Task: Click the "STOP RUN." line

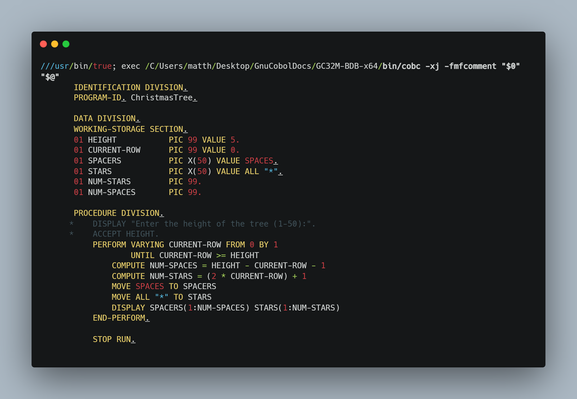Action: (x=114, y=339)
